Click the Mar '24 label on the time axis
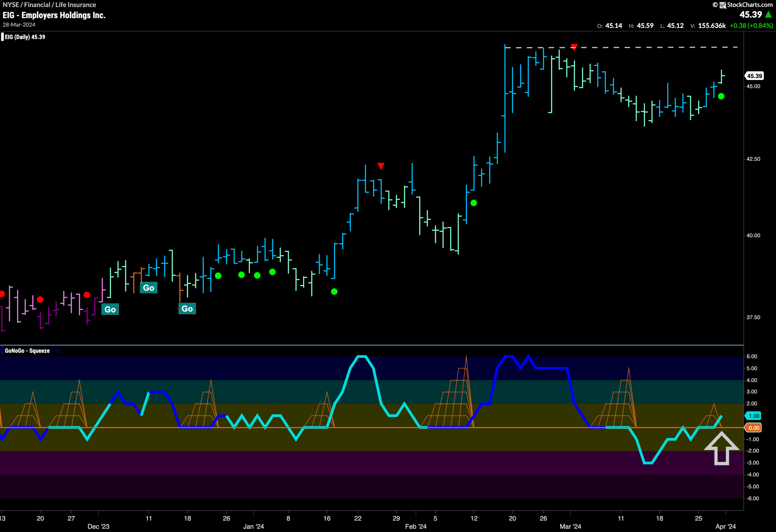776x532 pixels. click(571, 526)
